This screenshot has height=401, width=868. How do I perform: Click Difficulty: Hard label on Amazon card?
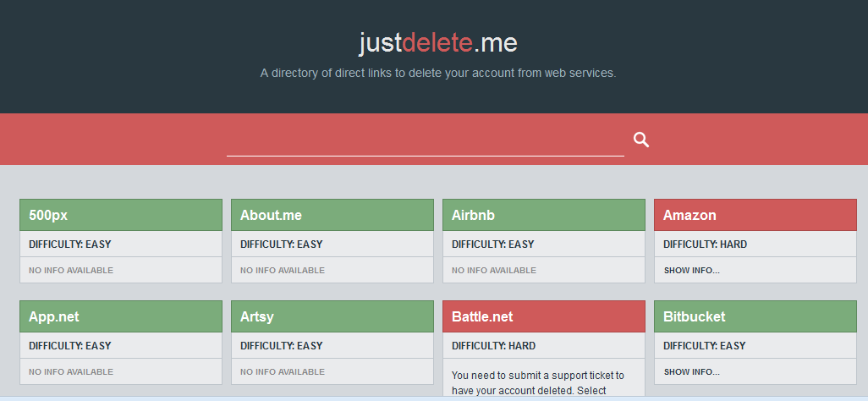705,244
